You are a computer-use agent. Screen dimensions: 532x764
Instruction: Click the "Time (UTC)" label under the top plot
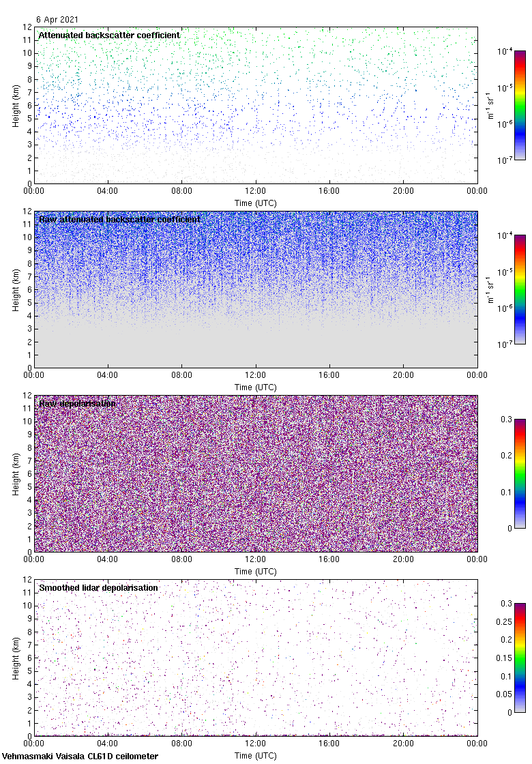coord(256,203)
